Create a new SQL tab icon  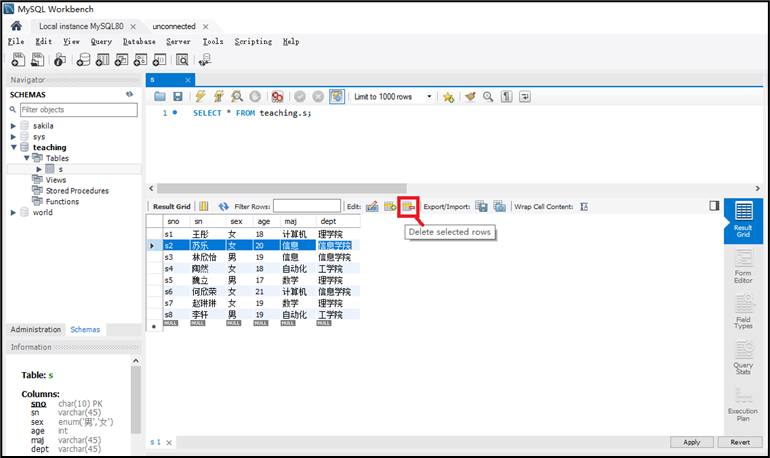tap(18, 60)
